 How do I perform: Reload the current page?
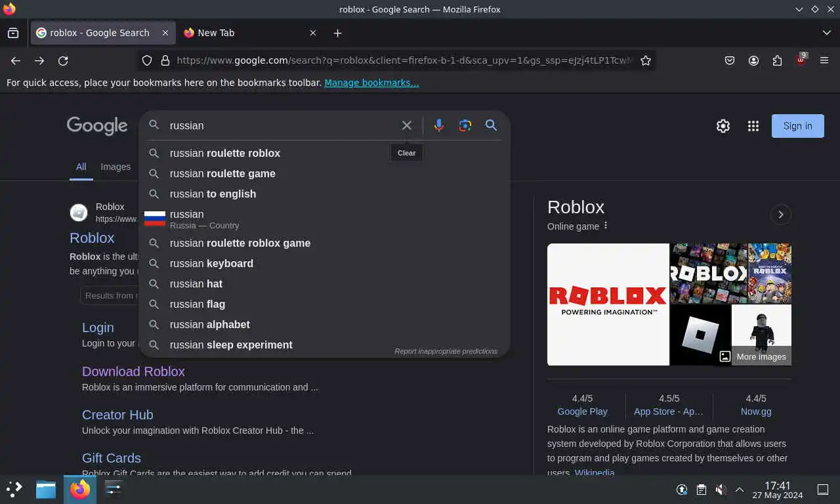63,60
